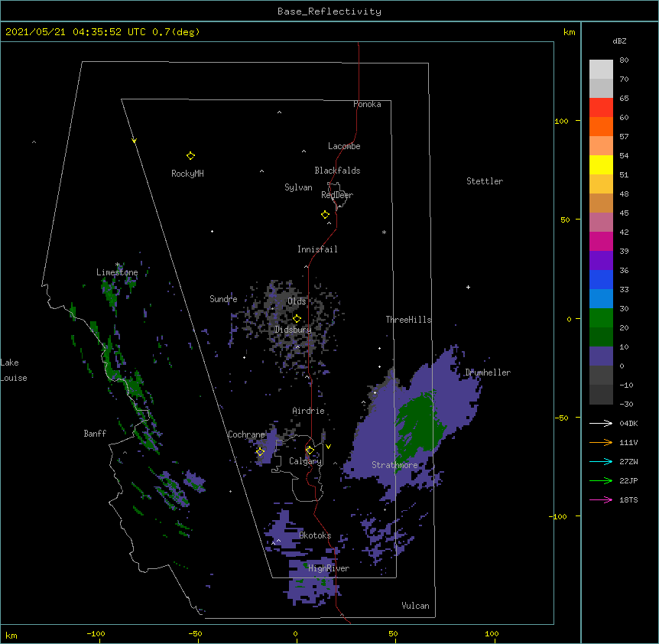Click the yellow V marker east of Calgary
Screen dimensions: 659x644
pos(328,447)
